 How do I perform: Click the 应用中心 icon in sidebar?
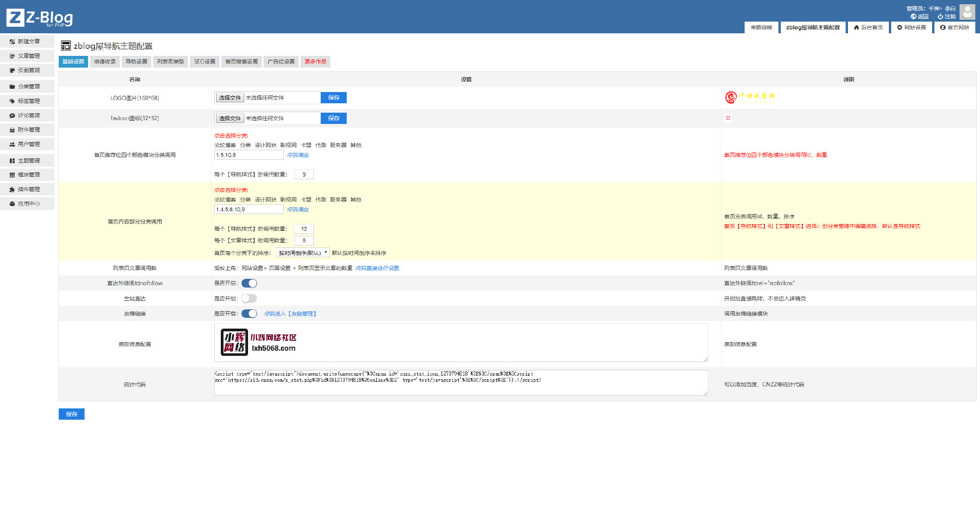(12, 204)
